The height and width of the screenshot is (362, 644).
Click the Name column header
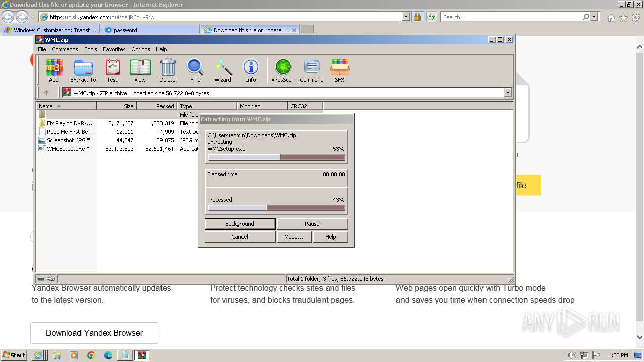point(66,106)
